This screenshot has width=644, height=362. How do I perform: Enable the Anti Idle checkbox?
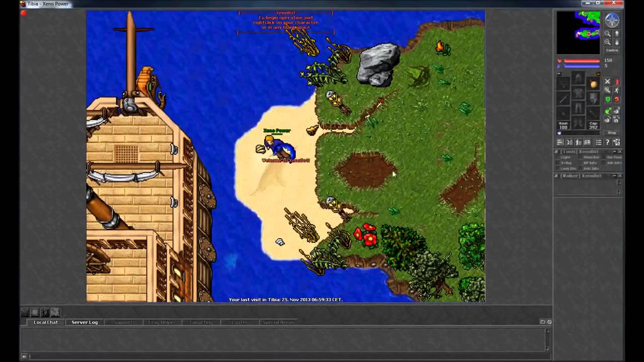580,168
